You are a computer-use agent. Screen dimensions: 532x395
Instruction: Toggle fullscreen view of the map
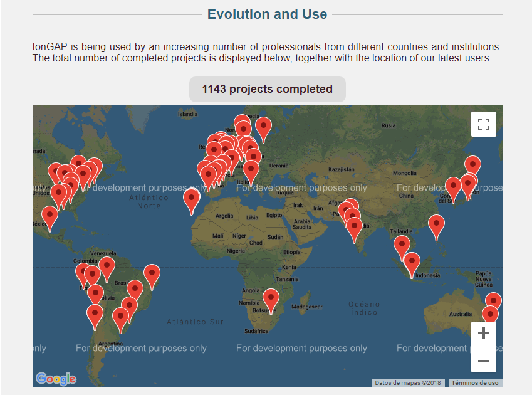pyautogui.click(x=484, y=124)
